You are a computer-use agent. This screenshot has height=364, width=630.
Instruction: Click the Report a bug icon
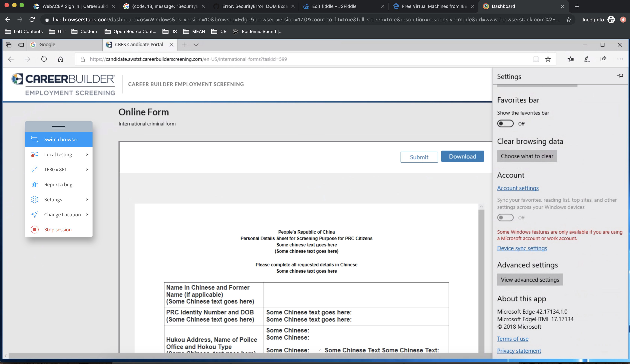34,184
